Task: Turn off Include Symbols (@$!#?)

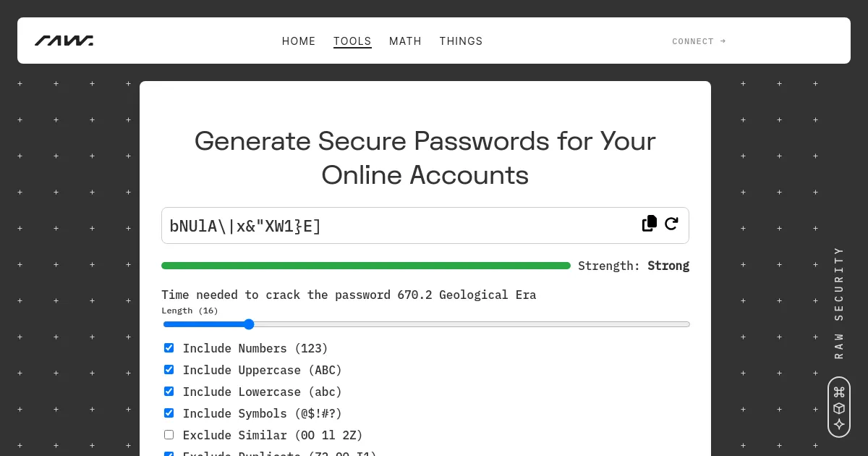Action: (x=169, y=413)
